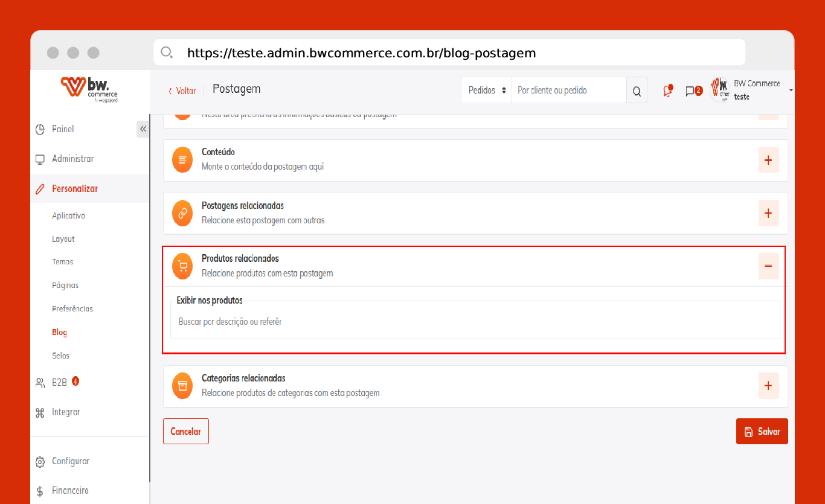Click the Categorias relacionadas box icon
This screenshot has height=504, width=825.
pyautogui.click(x=182, y=386)
